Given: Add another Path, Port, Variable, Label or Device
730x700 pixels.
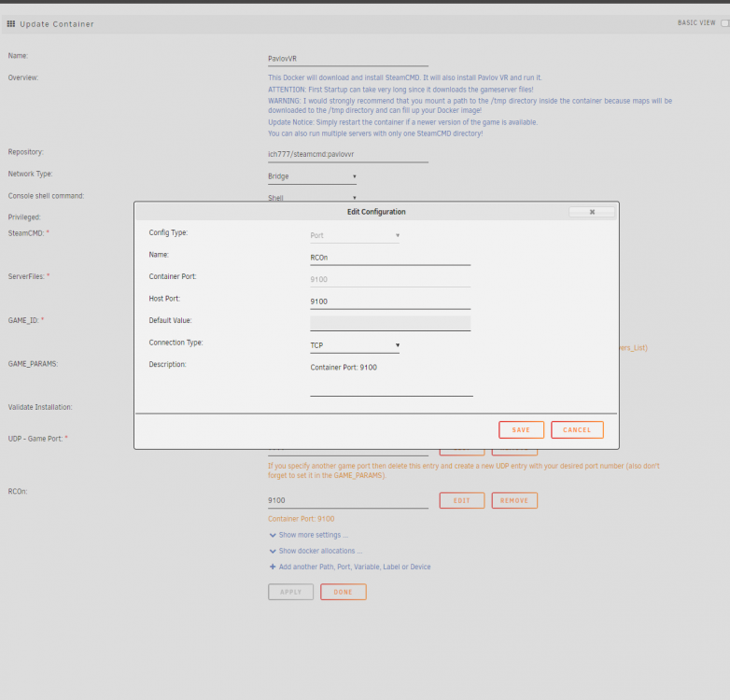Looking at the screenshot, I should click(355, 567).
